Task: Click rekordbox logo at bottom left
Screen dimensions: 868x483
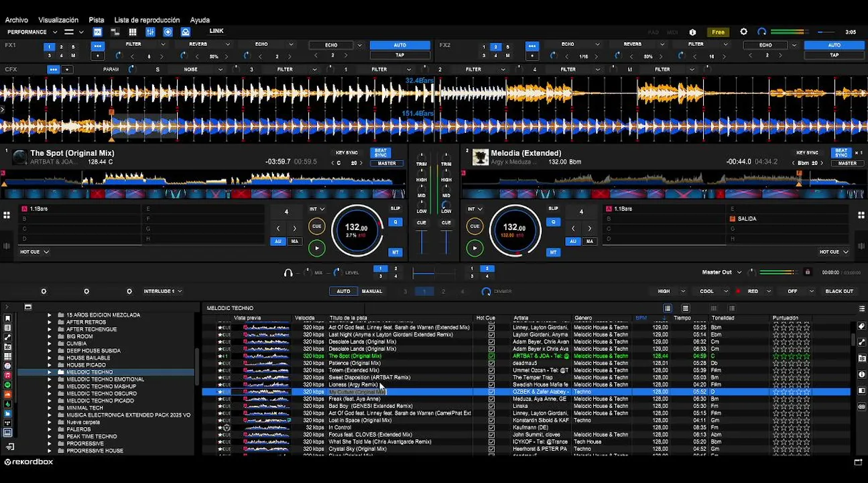Action: [x=29, y=462]
